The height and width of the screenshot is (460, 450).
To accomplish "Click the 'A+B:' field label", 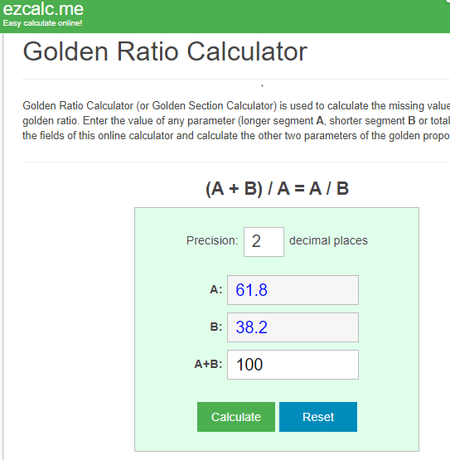I will (208, 364).
